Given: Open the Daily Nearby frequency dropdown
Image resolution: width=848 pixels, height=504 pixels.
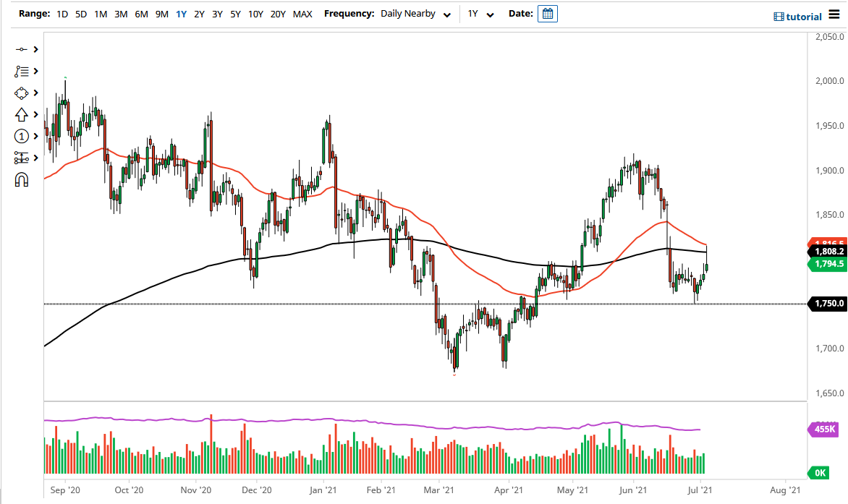Looking at the screenshot, I should pos(415,14).
